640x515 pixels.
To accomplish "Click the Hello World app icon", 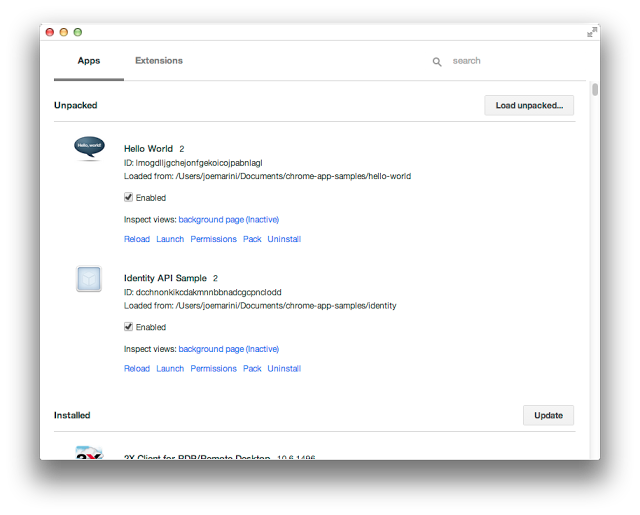I will [x=89, y=148].
